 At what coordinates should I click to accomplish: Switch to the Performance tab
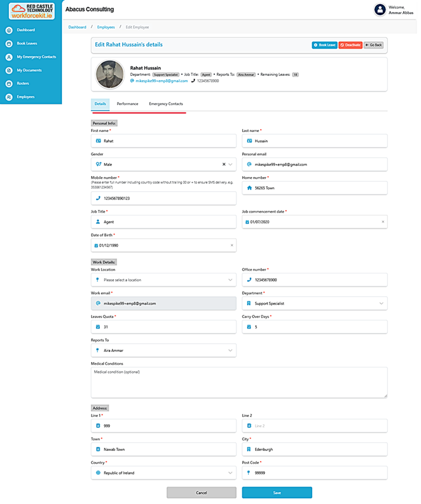(x=127, y=104)
